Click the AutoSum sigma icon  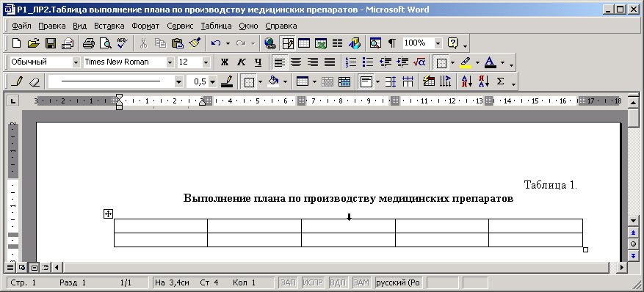click(x=500, y=81)
